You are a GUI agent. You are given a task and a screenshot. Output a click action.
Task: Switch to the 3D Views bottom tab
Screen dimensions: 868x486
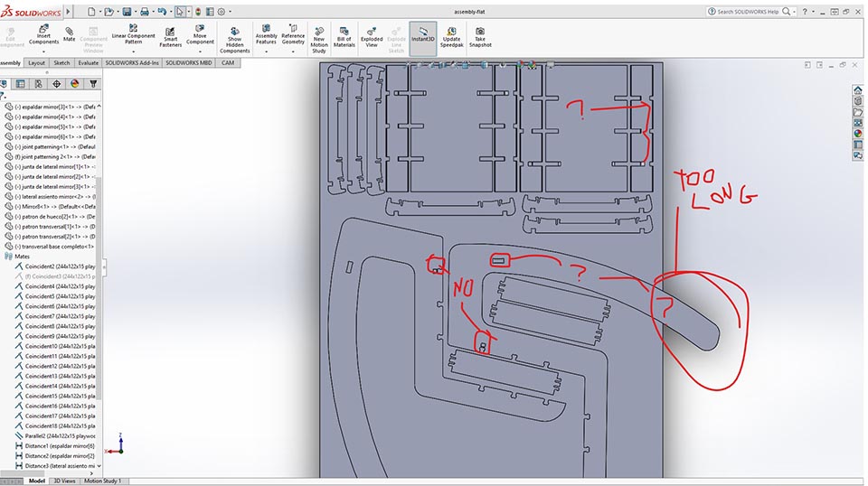(64, 481)
